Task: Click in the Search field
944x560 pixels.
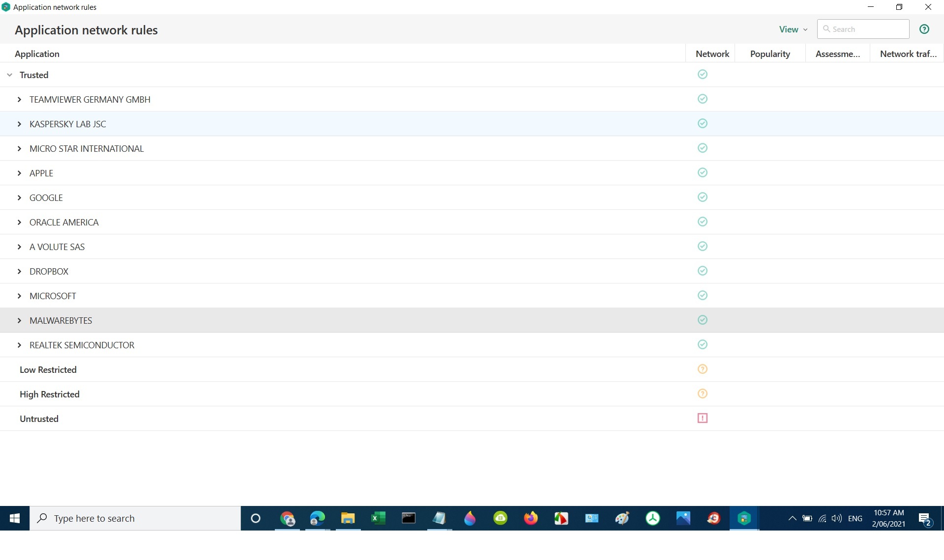Action: [x=863, y=29]
